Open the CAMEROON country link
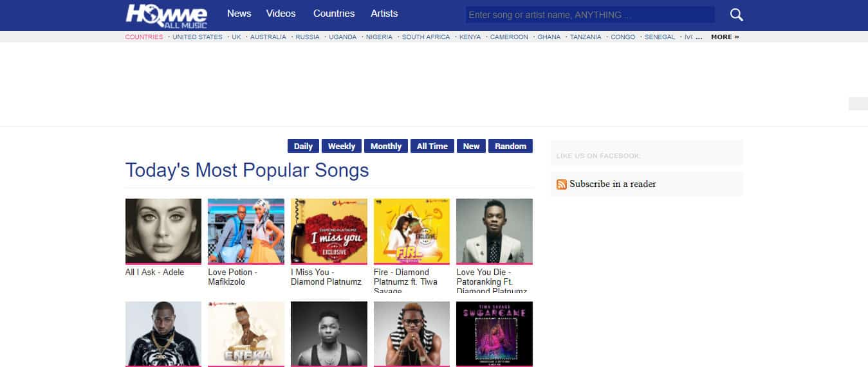Viewport: 868px width, 367px height. coord(509,37)
